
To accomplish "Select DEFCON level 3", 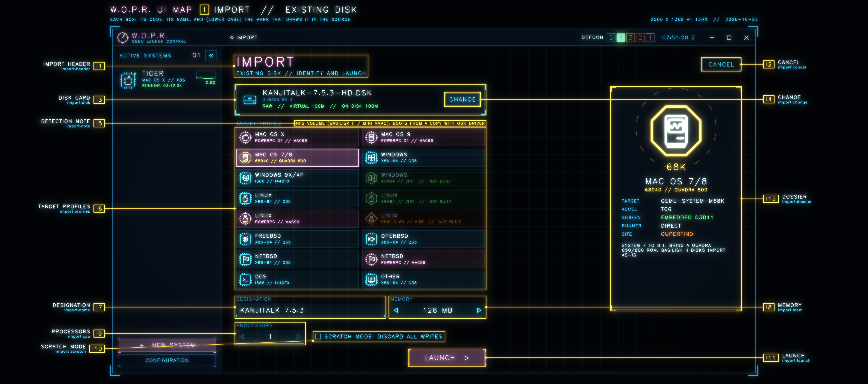I will point(630,37).
